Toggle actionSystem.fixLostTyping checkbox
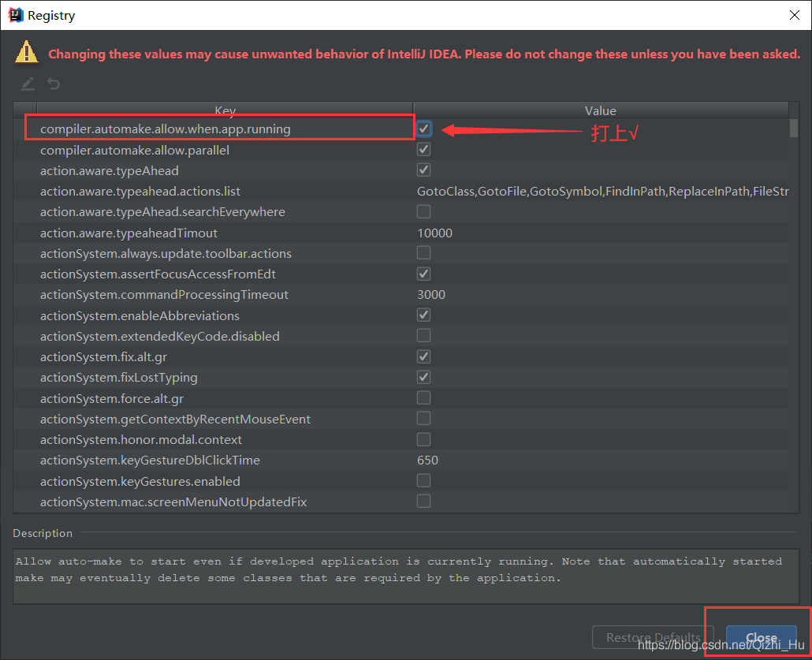This screenshot has height=660, width=812. click(423, 377)
